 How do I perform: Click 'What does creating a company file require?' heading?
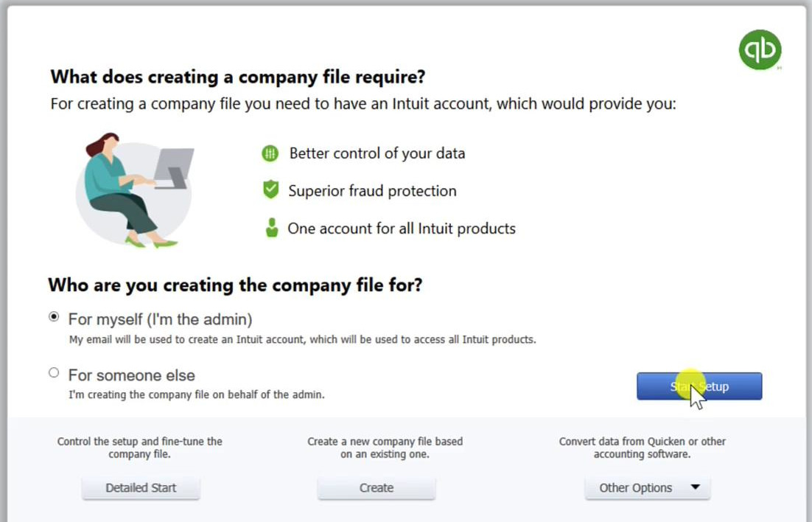(238, 77)
